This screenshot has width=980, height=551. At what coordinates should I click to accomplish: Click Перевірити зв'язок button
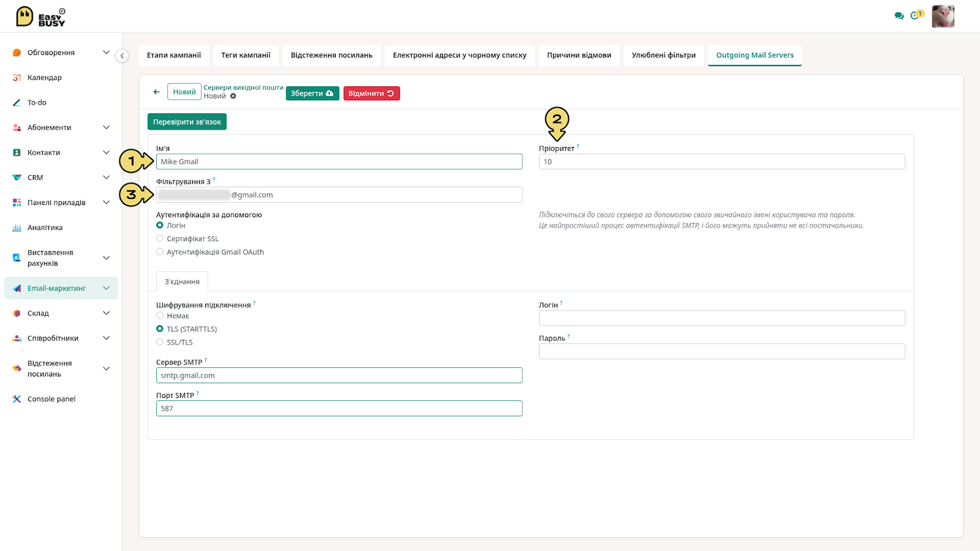[187, 122]
